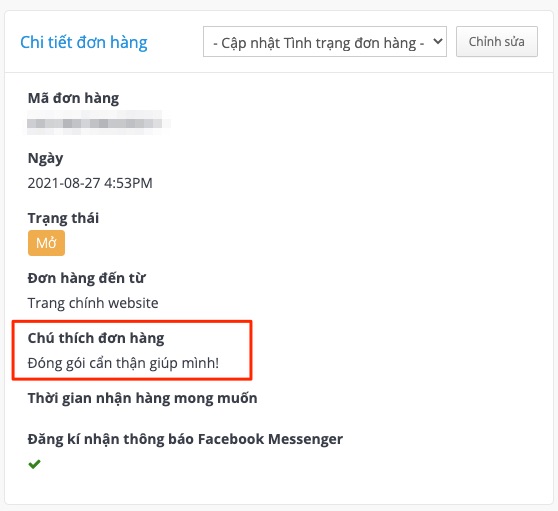This screenshot has height=511, width=558.
Task: Click the Chi tiết đơn hàng heading
Action: point(84,42)
